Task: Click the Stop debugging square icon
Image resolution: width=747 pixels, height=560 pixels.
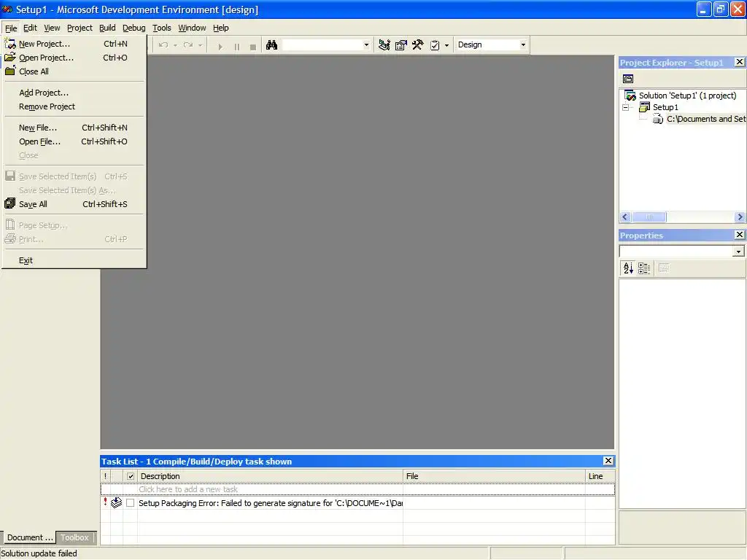Action: click(x=253, y=46)
